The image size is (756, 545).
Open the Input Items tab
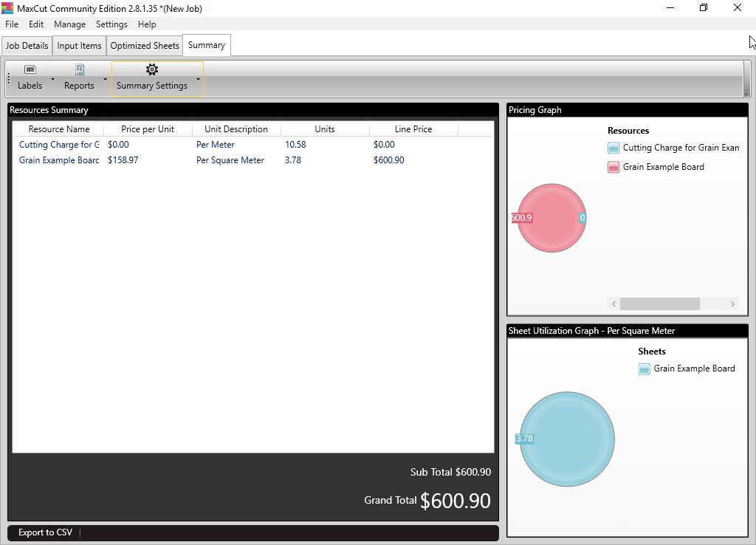pyautogui.click(x=79, y=46)
